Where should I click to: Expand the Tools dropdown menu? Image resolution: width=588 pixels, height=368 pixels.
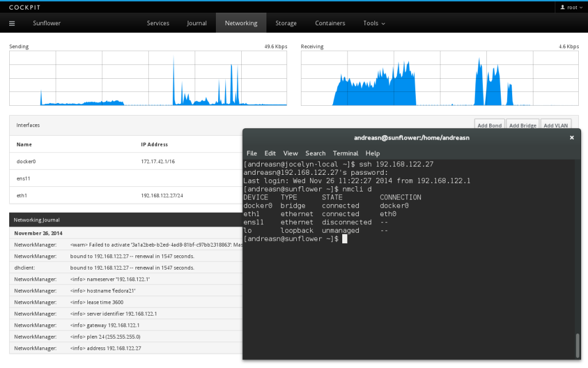[374, 24]
